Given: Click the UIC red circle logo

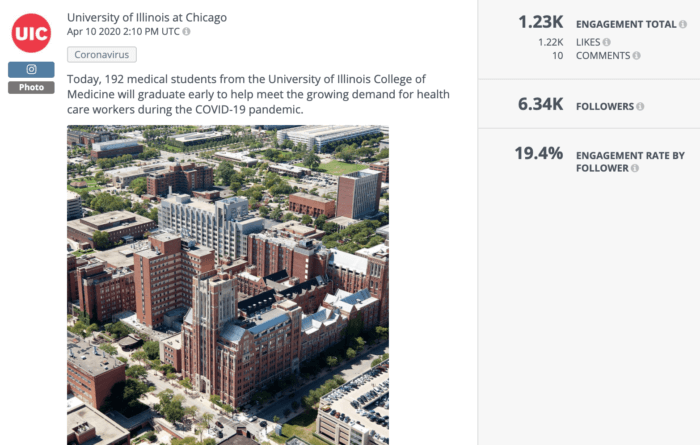Looking at the screenshot, I should [x=31, y=32].
